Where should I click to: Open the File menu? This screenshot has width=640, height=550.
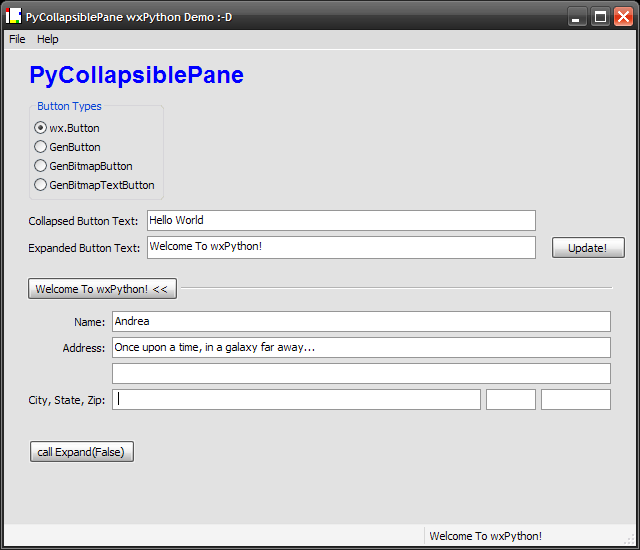click(17, 39)
